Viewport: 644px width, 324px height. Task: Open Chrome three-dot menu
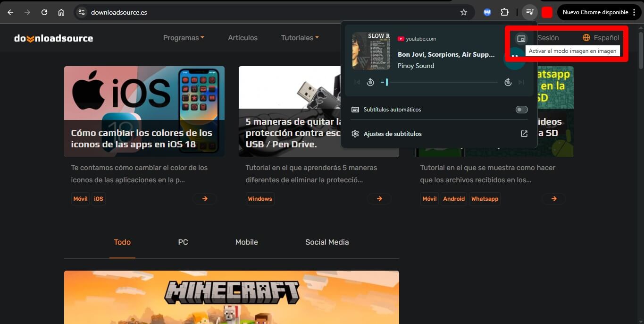point(634,12)
